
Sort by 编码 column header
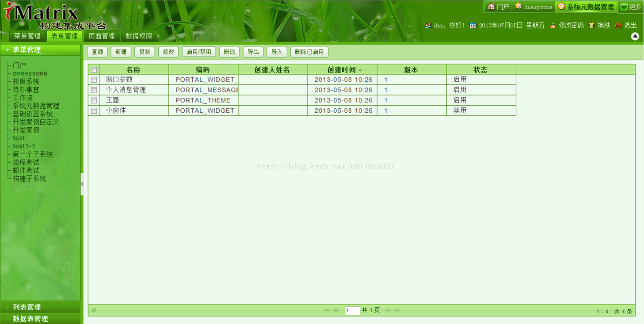pos(203,70)
